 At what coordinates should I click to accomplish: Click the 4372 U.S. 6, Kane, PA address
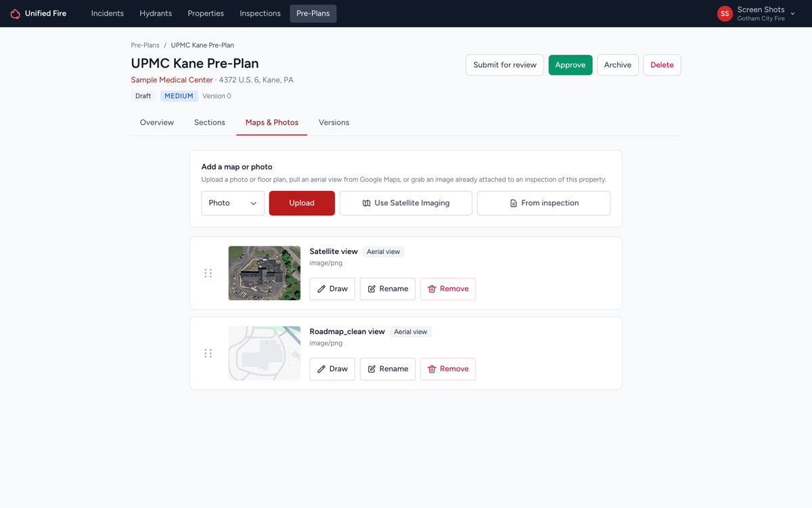[x=256, y=80]
